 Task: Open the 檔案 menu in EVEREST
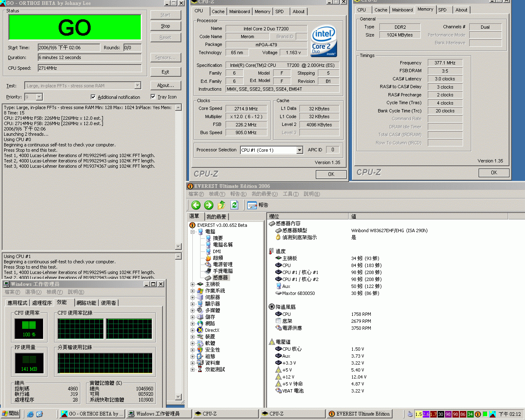coord(196,194)
